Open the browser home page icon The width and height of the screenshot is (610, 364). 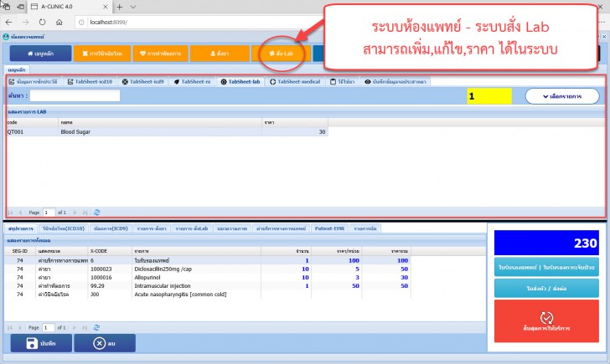tap(59, 22)
